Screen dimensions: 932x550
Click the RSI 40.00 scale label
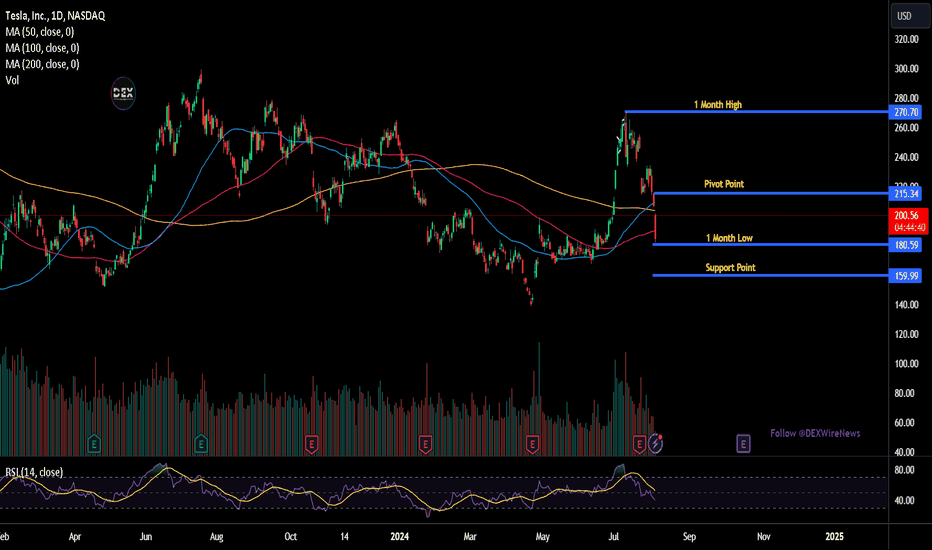point(904,501)
